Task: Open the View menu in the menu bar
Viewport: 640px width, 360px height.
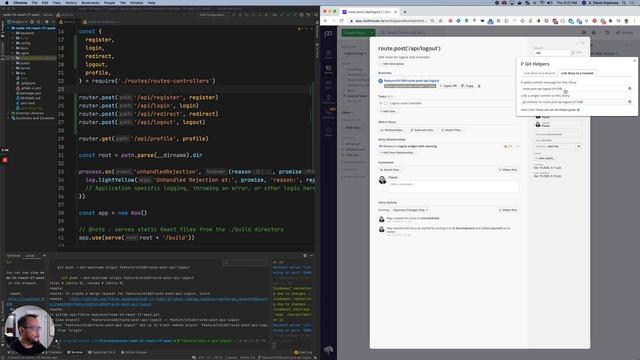Action: [x=56, y=2]
